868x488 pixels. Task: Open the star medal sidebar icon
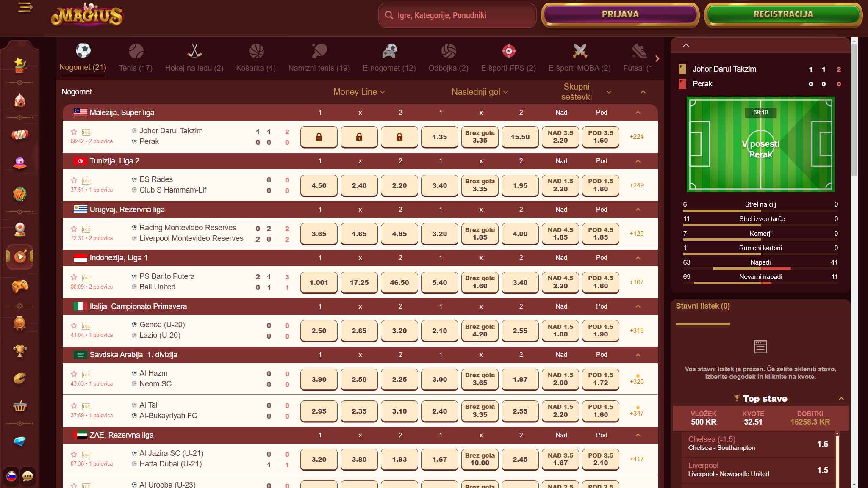click(x=19, y=323)
